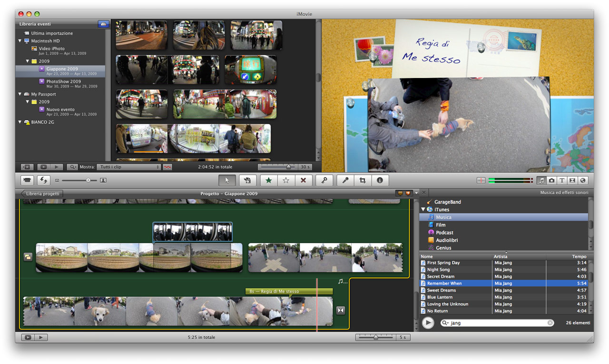Adjust the event thumbnail duration slider
Image resolution: width=609 pixels, height=364 pixels.
click(288, 167)
